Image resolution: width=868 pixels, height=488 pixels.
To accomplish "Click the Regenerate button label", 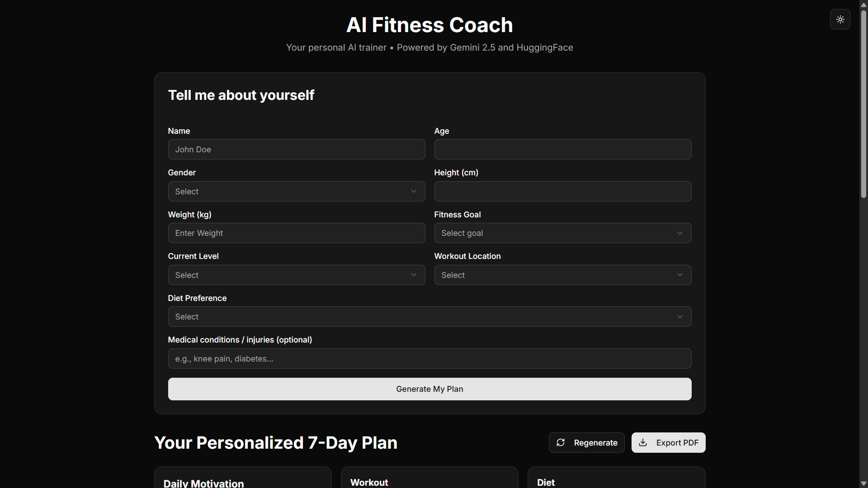I will [x=595, y=443].
